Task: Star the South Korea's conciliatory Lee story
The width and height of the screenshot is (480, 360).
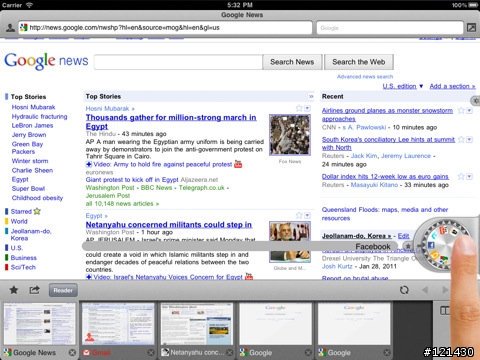Action: tap(461, 139)
